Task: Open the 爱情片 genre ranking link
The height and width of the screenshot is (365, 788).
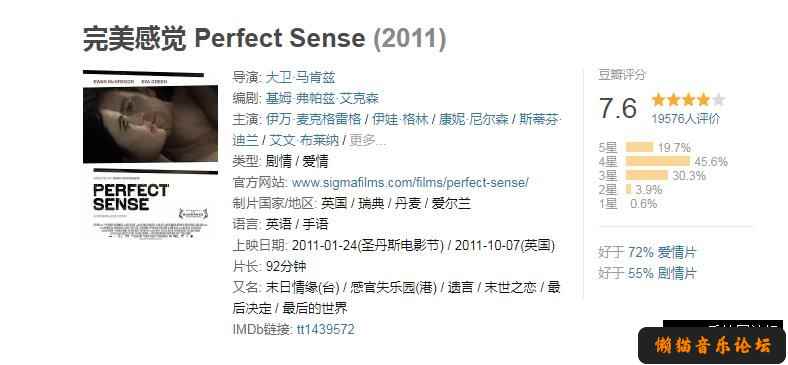Action: point(677,252)
